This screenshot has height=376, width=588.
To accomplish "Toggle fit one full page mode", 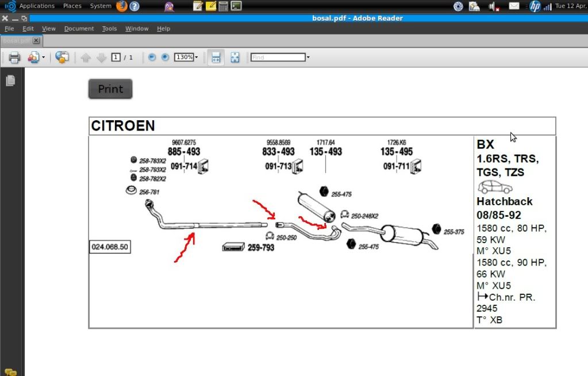I will tap(235, 57).
